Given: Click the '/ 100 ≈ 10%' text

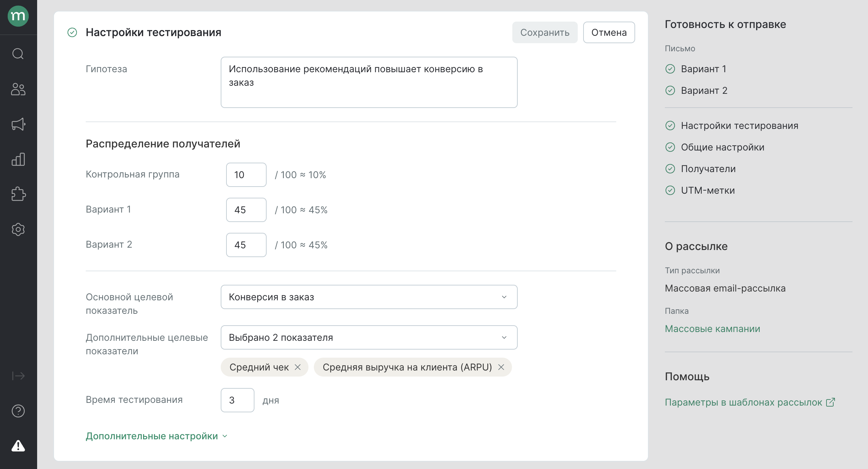Looking at the screenshot, I should click(300, 175).
